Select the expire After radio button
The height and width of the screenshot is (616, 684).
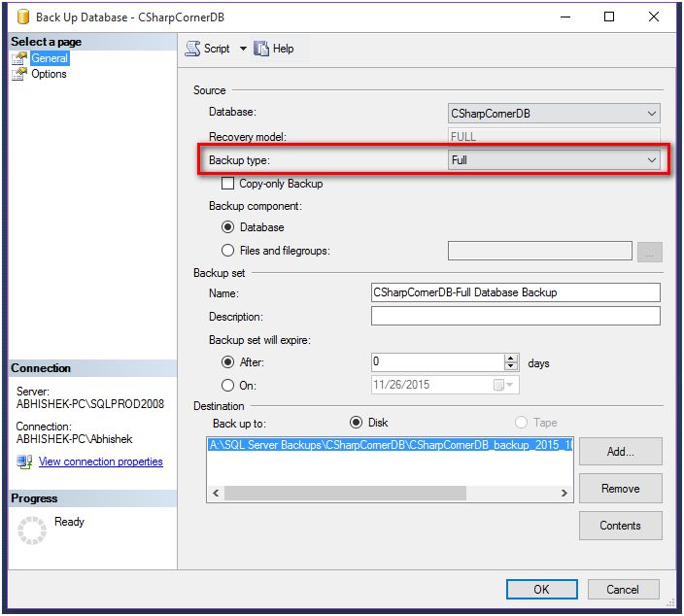pos(227,362)
